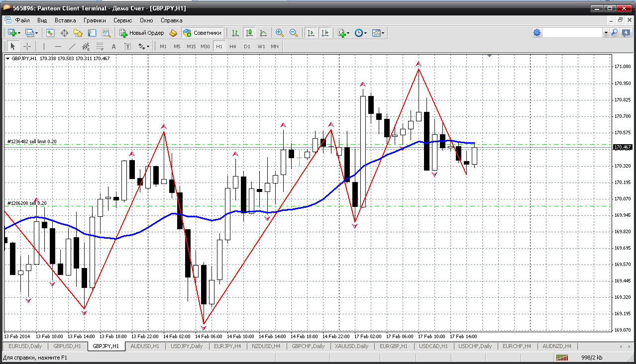Viewport: 636px width, 364px height.
Task: Select the Text Label tool
Action: click(x=127, y=46)
